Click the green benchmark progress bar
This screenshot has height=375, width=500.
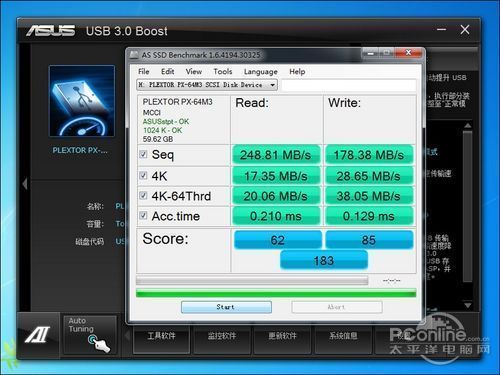pos(276,293)
